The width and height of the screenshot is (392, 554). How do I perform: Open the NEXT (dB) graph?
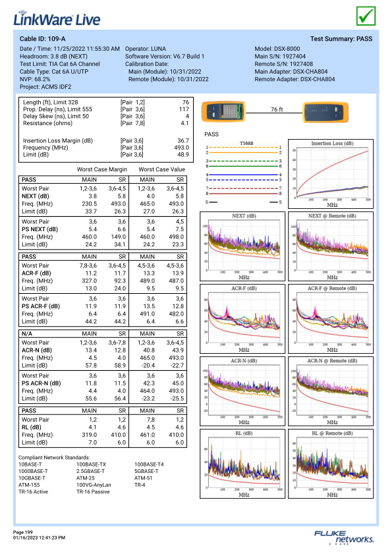pos(242,246)
